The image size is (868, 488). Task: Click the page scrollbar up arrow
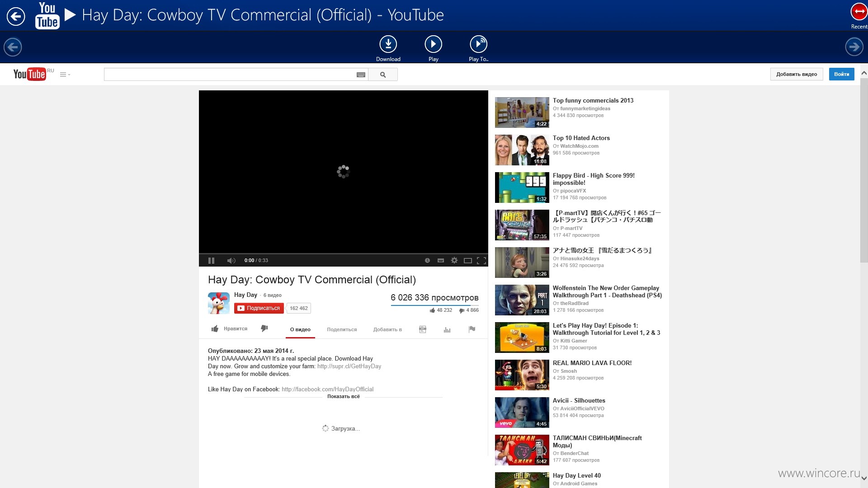click(863, 73)
